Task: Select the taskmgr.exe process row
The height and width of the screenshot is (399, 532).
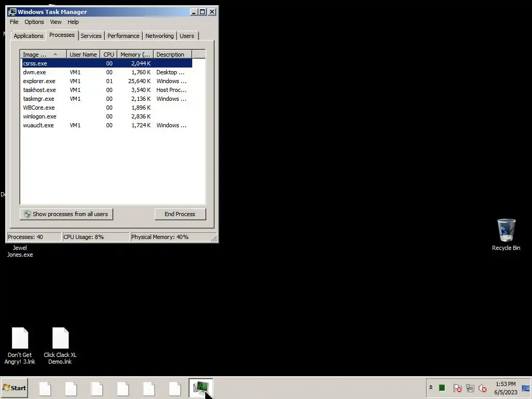Action: [107, 99]
